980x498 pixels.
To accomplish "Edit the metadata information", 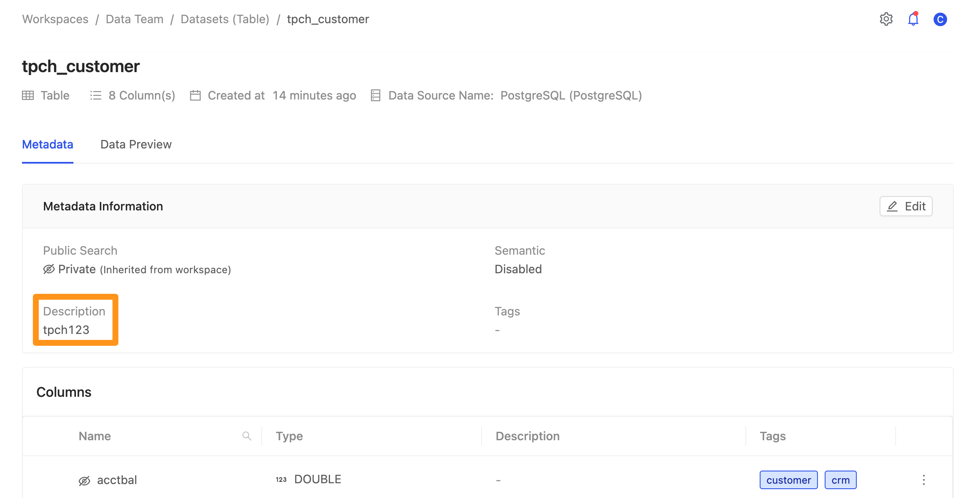I will [x=906, y=206].
